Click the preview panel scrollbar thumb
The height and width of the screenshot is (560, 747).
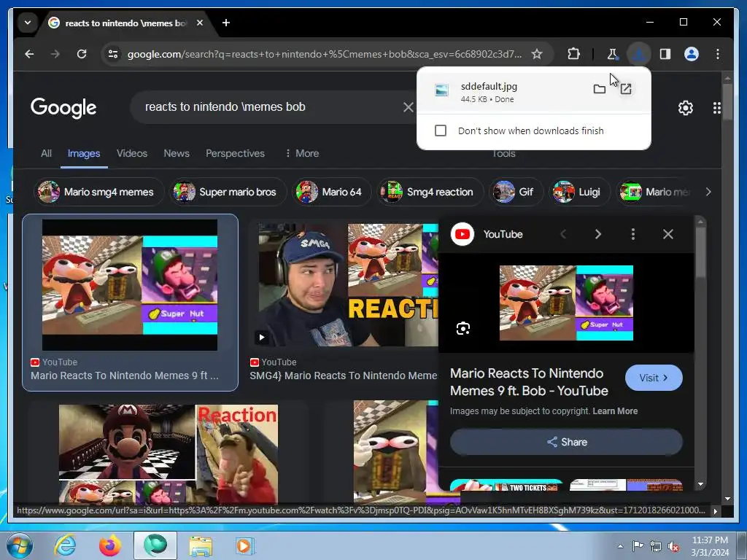pos(700,252)
